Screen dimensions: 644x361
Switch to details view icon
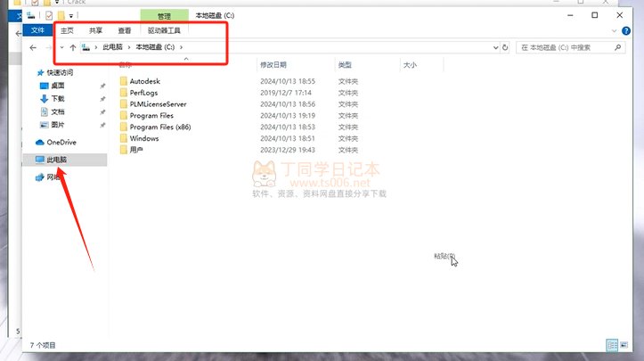point(612,345)
